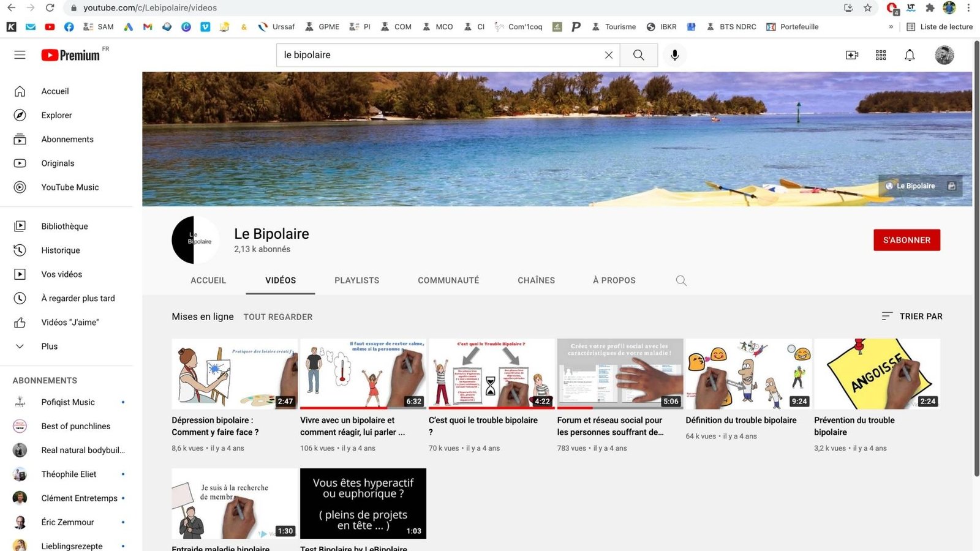Show more bookmarks chevron
The width and height of the screenshot is (980, 551).
point(891,27)
